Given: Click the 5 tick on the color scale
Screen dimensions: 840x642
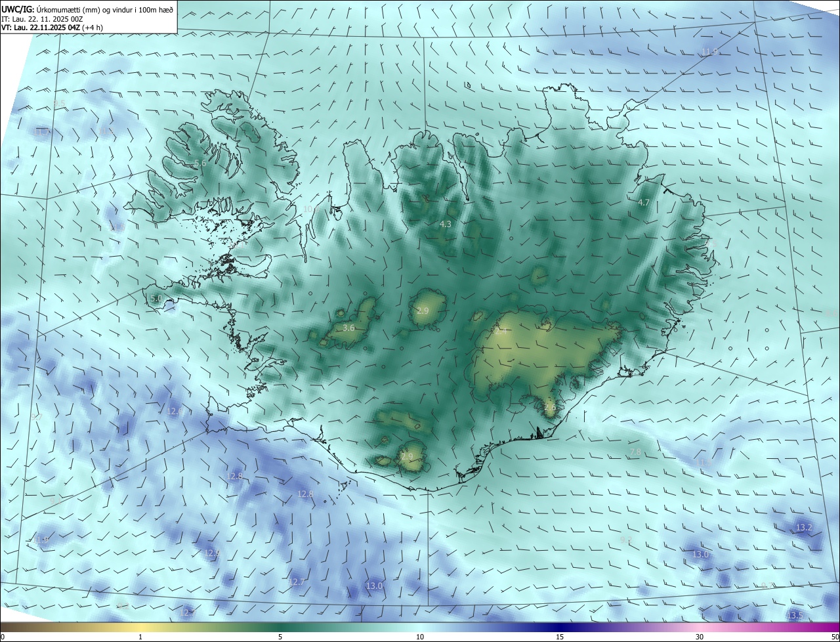Looking at the screenshot, I should pos(280,637).
